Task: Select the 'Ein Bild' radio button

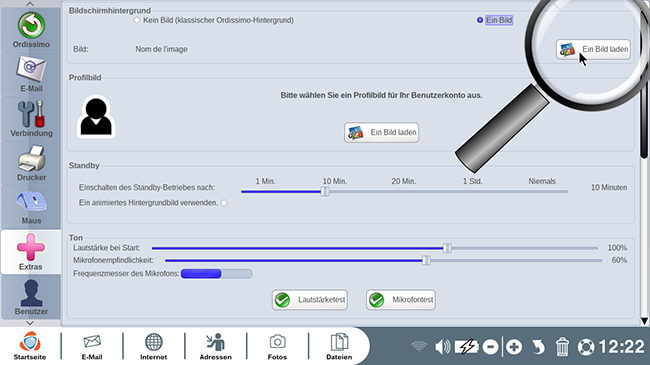Action: [480, 20]
